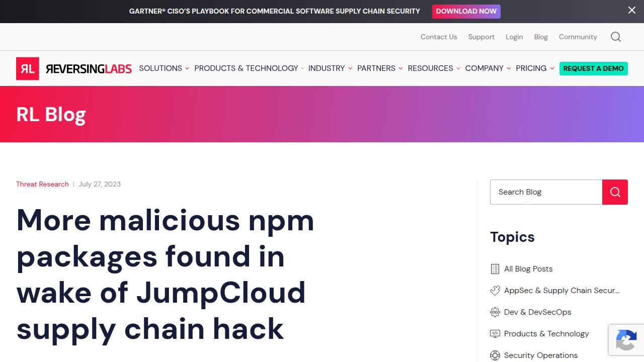Click the AppSec & Supply Chain Security topic
Screen dimensions: 644x362
[562, 291]
